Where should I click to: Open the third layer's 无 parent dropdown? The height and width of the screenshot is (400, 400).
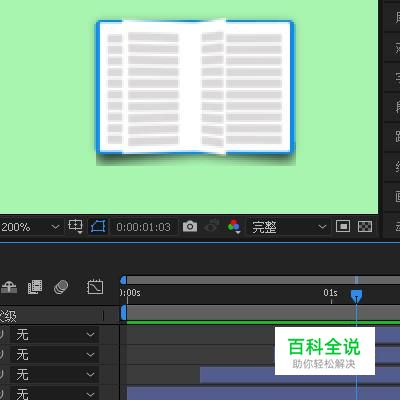(x=54, y=375)
